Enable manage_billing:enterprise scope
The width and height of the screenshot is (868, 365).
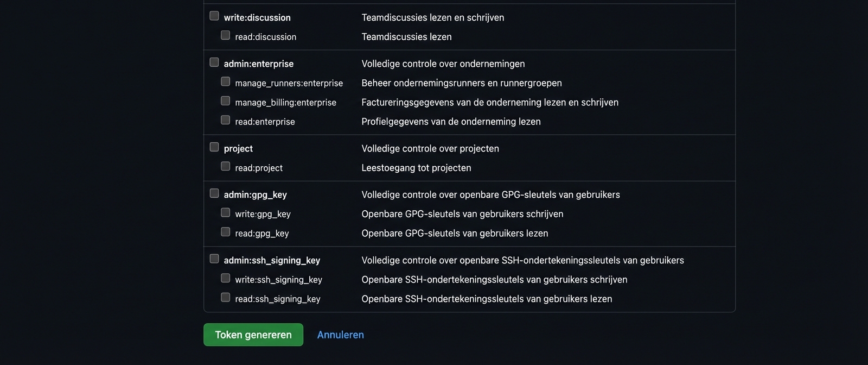(226, 101)
